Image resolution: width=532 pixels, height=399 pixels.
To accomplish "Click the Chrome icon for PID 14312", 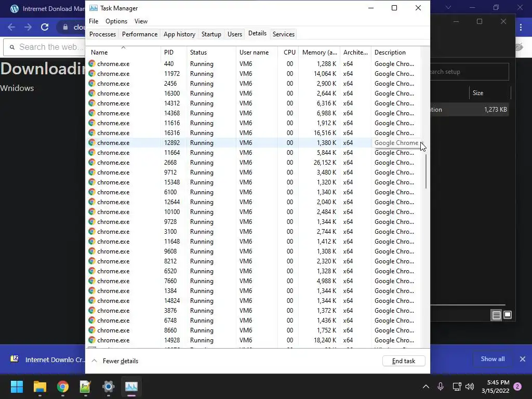I will (91, 103).
